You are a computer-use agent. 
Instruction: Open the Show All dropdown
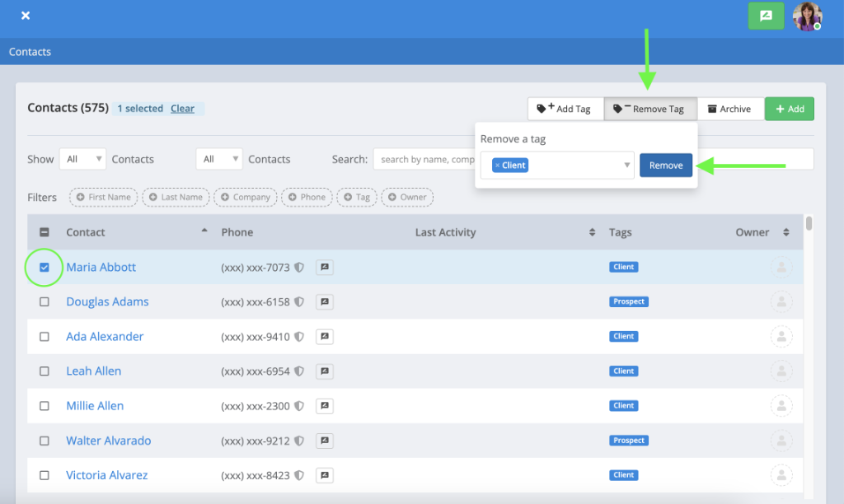coord(82,159)
